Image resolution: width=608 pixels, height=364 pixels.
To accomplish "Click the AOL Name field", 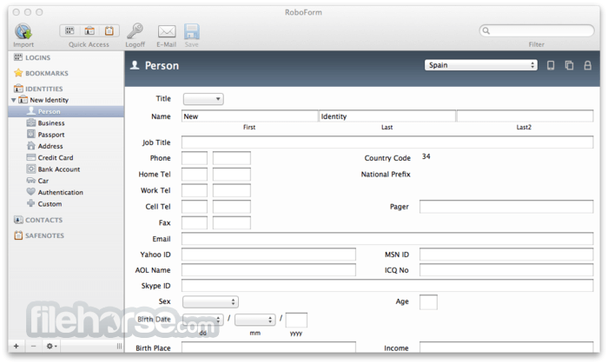I will tap(268, 270).
